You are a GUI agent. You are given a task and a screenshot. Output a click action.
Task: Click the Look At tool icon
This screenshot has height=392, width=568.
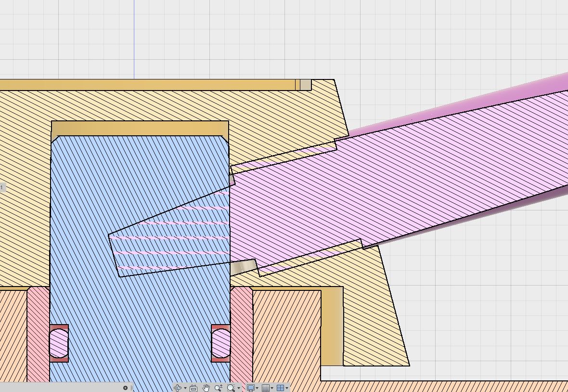tap(194, 388)
